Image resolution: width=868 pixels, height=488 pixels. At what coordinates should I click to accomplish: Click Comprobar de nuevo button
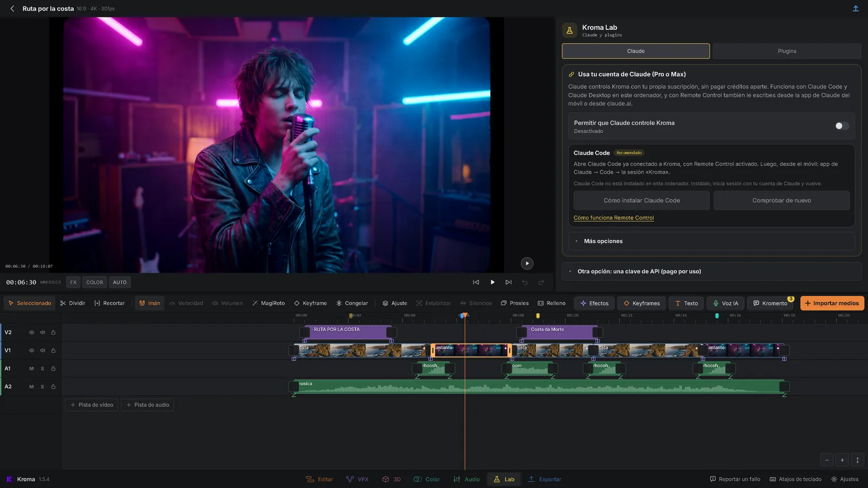[x=782, y=201]
